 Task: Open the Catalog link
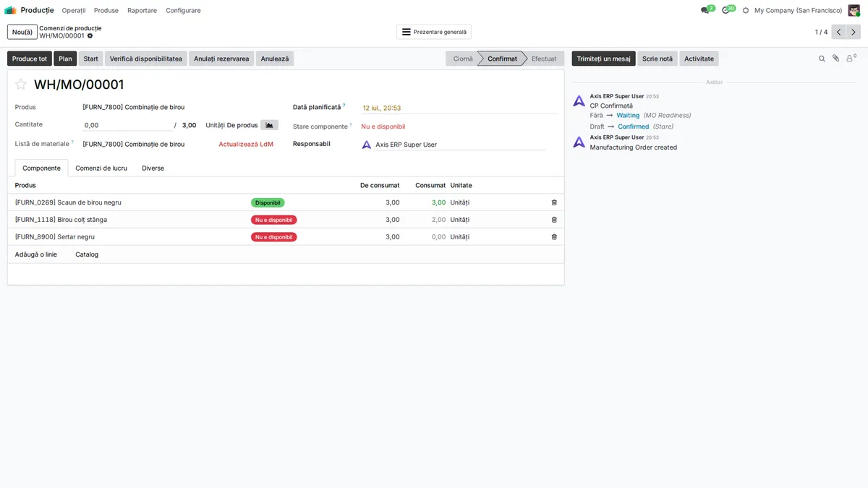(x=87, y=254)
